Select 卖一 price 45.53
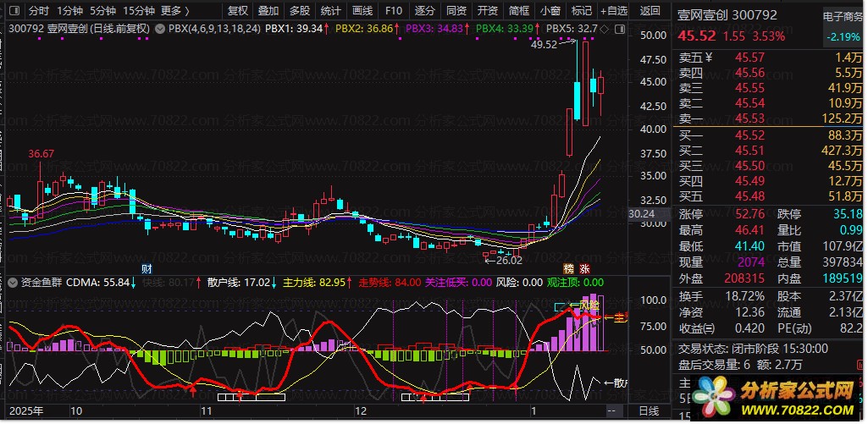The image size is (868, 424). 749,118
